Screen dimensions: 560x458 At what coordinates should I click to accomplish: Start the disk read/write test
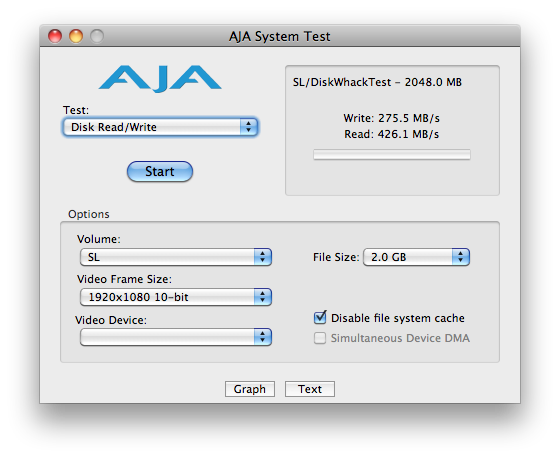click(x=160, y=171)
